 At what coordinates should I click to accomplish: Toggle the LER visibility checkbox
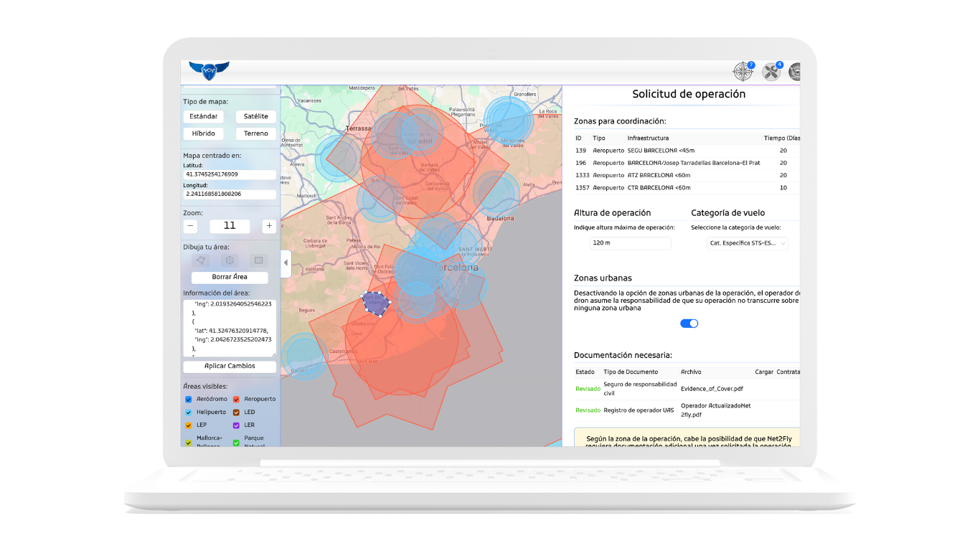coord(237,425)
